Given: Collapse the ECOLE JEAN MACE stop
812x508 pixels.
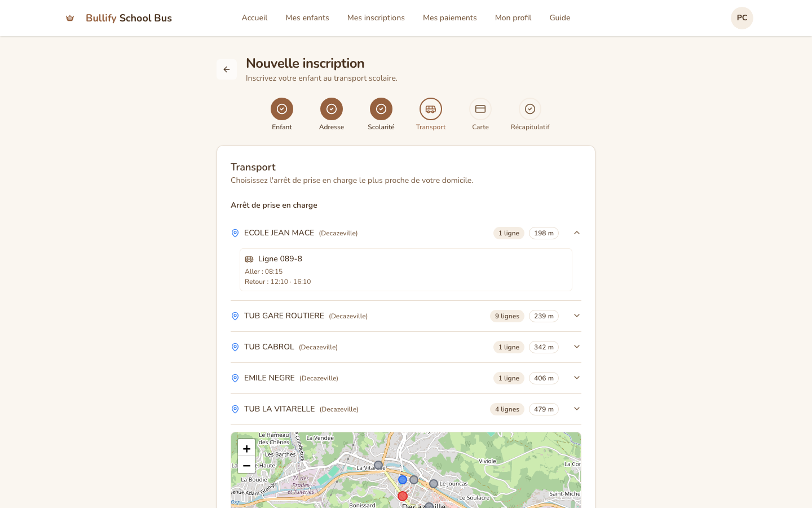Looking at the screenshot, I should [576, 233].
